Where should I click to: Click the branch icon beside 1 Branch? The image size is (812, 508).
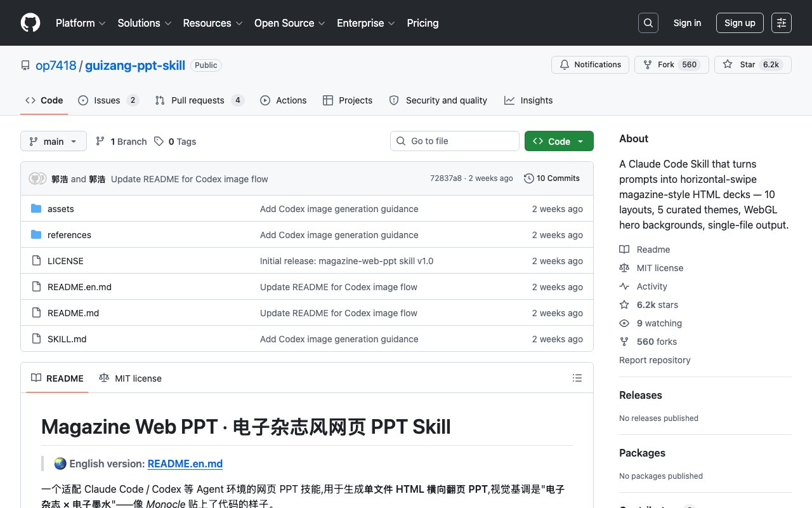pos(100,142)
